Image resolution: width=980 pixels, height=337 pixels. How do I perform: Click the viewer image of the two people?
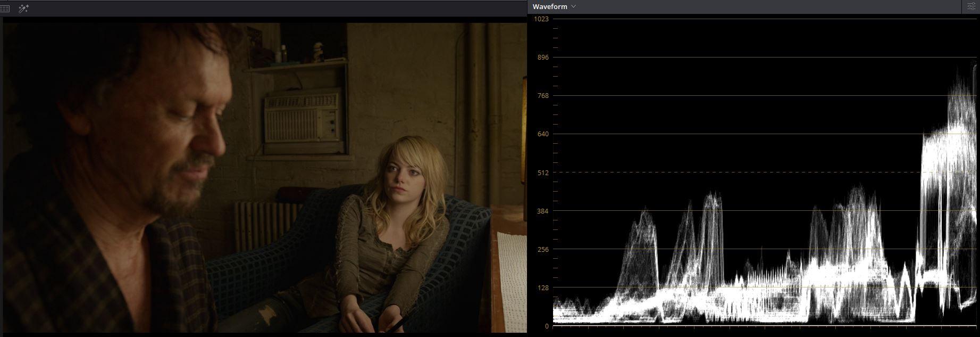[x=265, y=178]
